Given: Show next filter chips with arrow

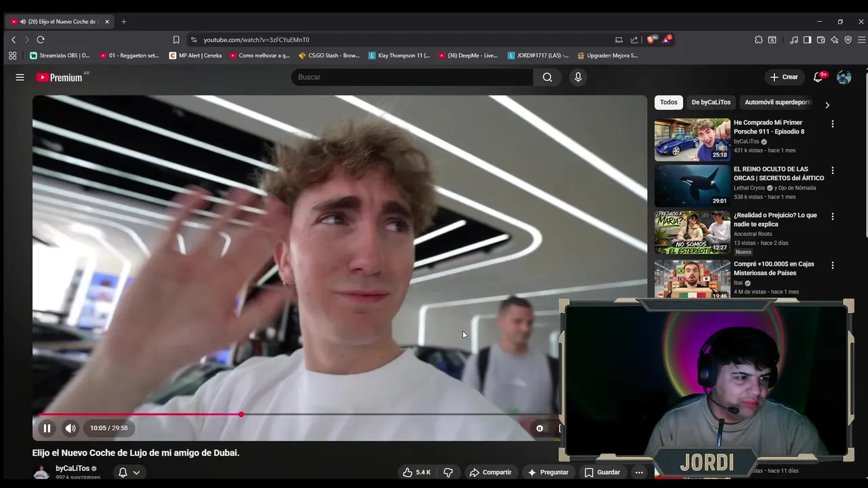Looking at the screenshot, I should click(x=827, y=105).
